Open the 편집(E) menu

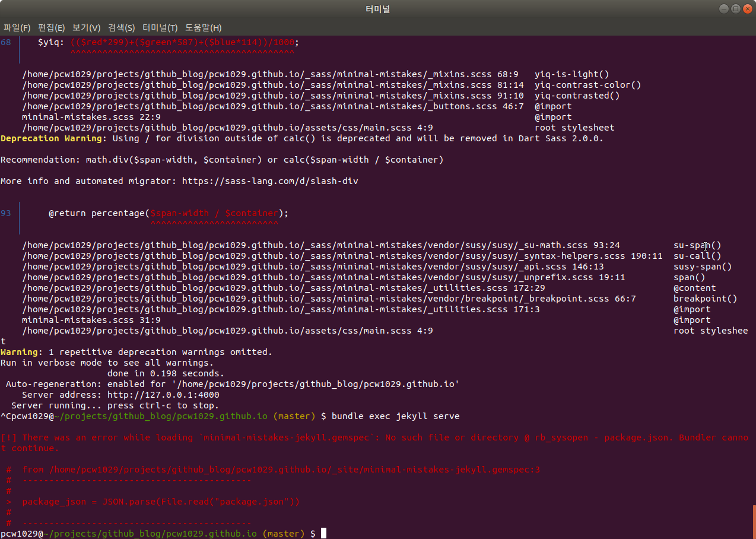coord(51,28)
